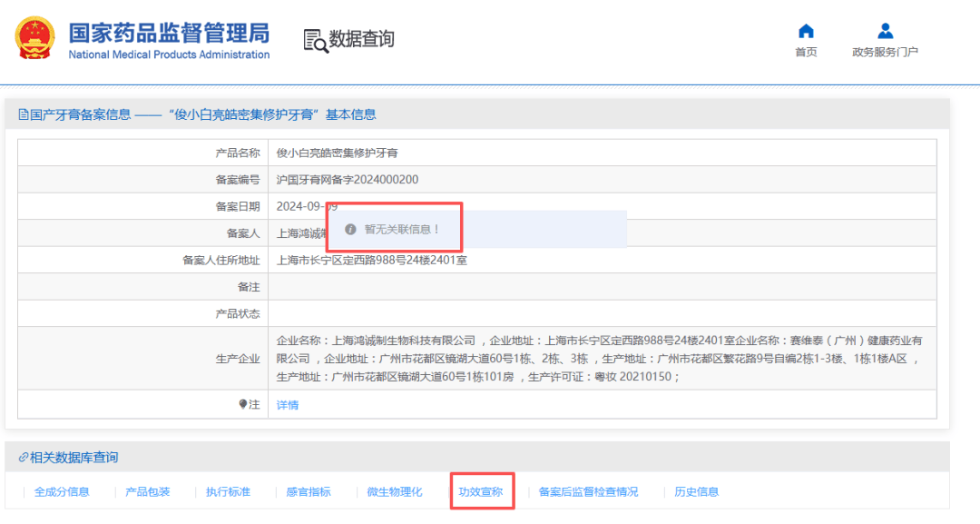The image size is (980, 524).
Task: Click the 备案人住所地址 row label
Action: 220,261
